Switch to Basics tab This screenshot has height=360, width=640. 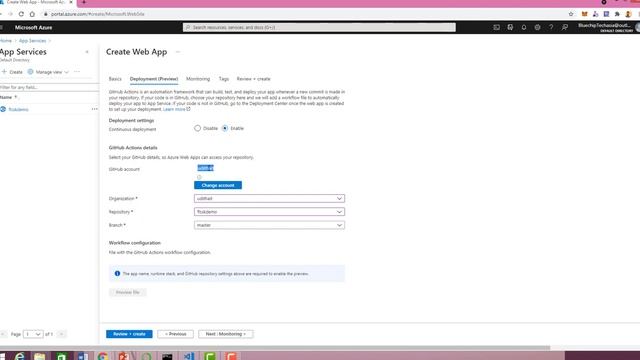point(115,79)
